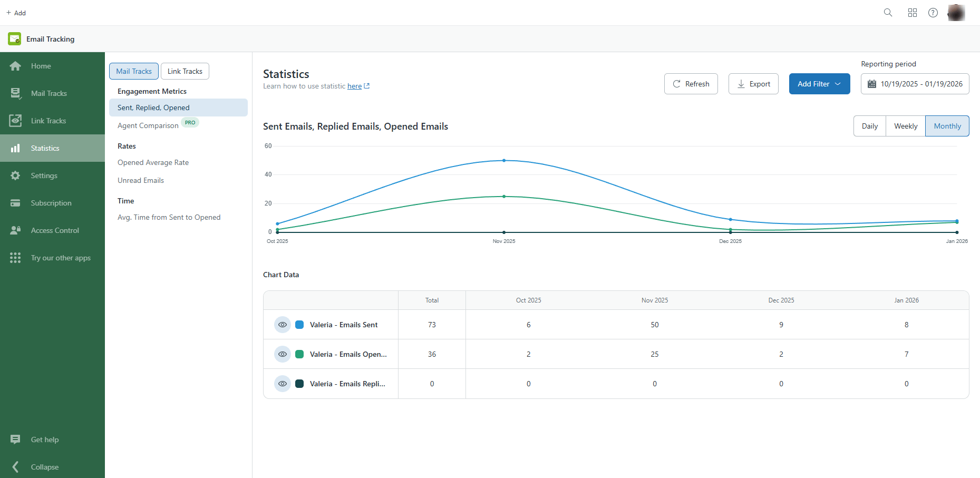Open the reporting period date range picker
Image resolution: width=980 pixels, height=478 pixels.
915,84
